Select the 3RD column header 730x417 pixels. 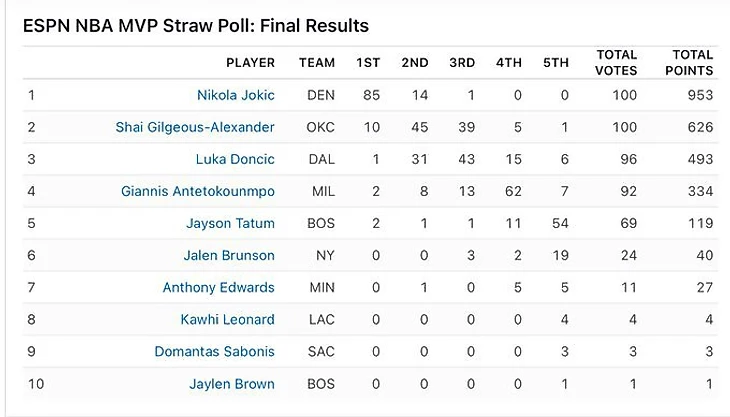coord(462,62)
